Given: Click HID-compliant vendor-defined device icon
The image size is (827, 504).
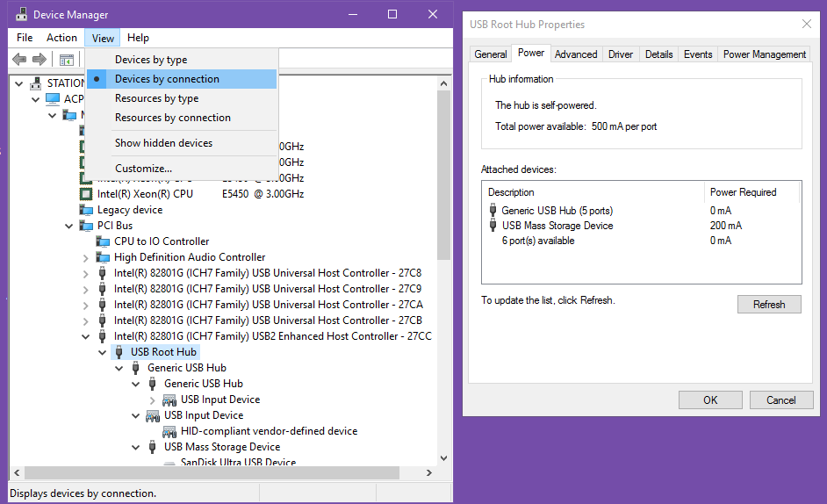Looking at the screenshot, I should 169,431.
